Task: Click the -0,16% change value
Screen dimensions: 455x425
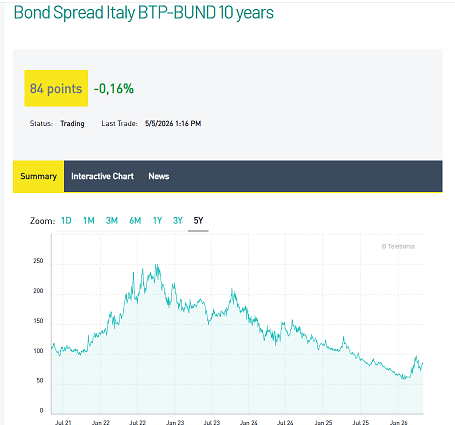Action: (x=114, y=89)
